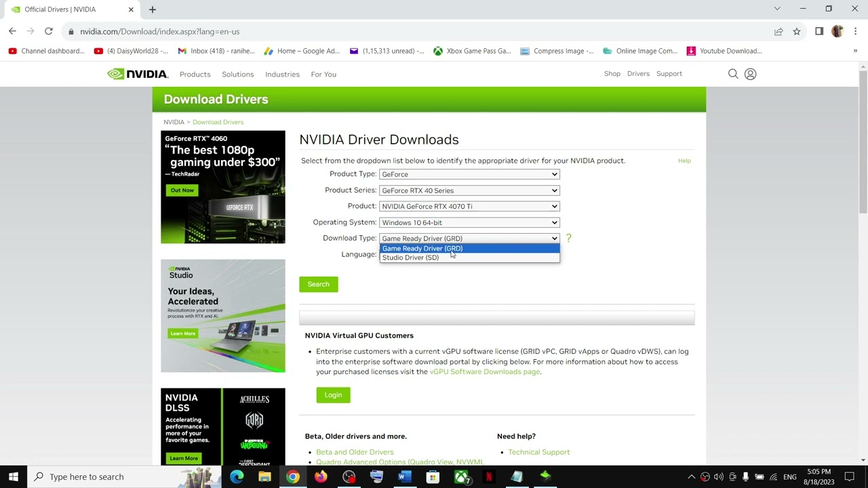Switch to Chrome in the taskbar
Viewport: 868px width, 488px height.
coord(292,476)
